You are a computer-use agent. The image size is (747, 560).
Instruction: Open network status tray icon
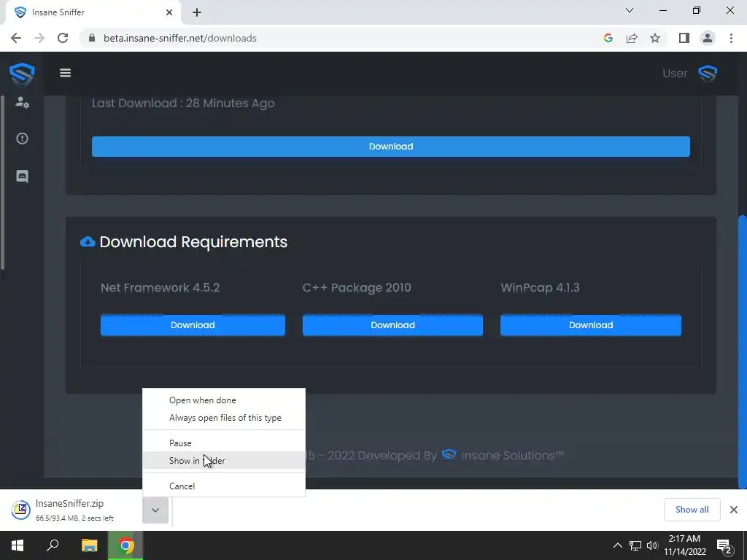(635, 545)
